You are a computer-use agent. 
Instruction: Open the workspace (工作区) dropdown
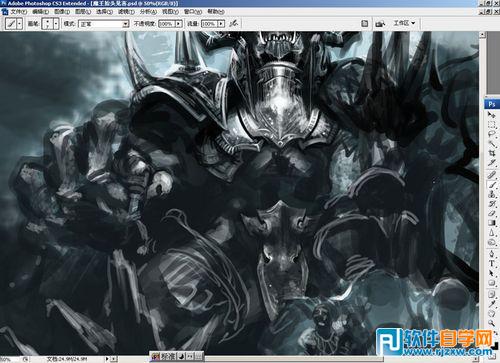(404, 23)
